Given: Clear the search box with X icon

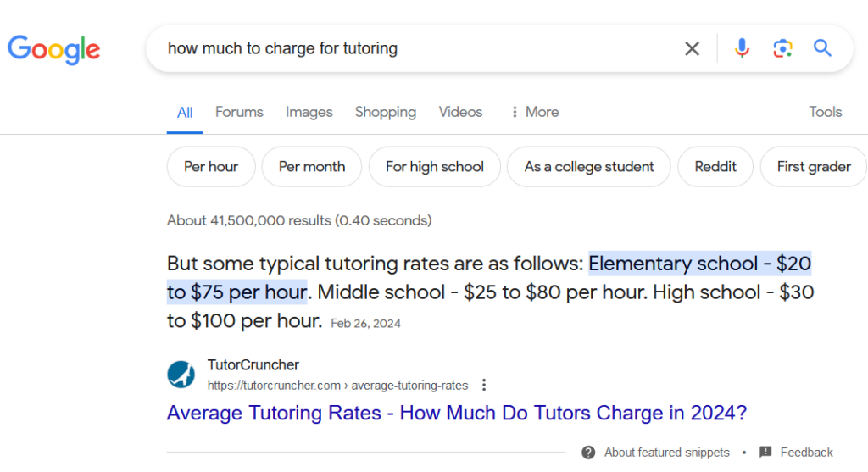Looking at the screenshot, I should click(x=693, y=48).
